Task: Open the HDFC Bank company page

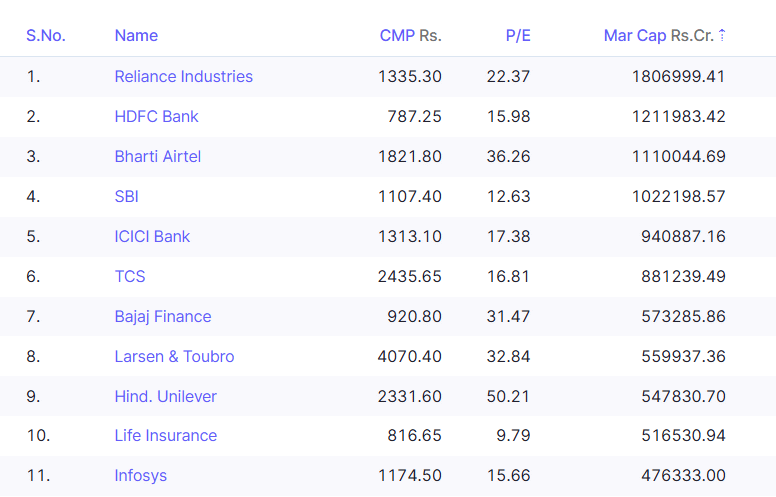Action: pyautogui.click(x=156, y=116)
